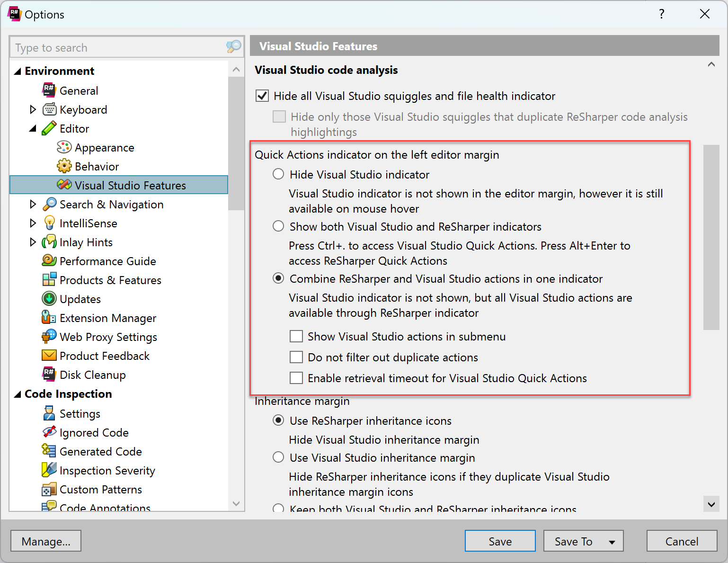Expand the Keyboard tree node
Screen dimensions: 728x563
point(33,109)
